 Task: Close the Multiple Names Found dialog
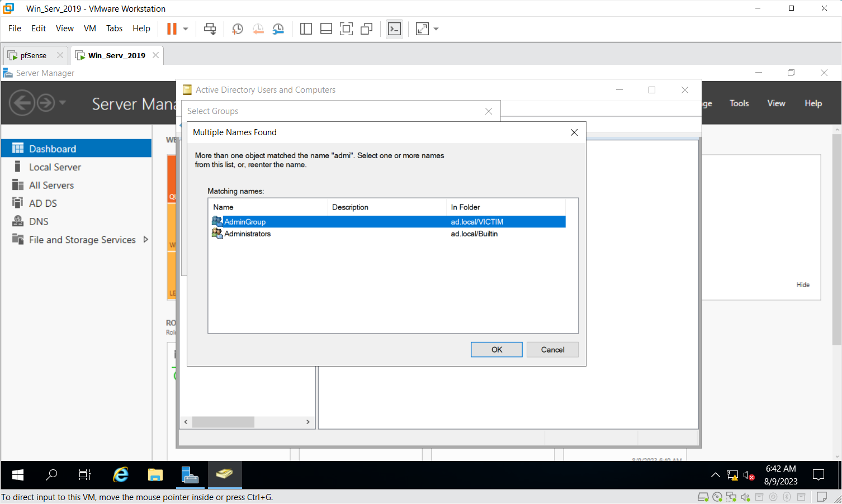click(574, 132)
